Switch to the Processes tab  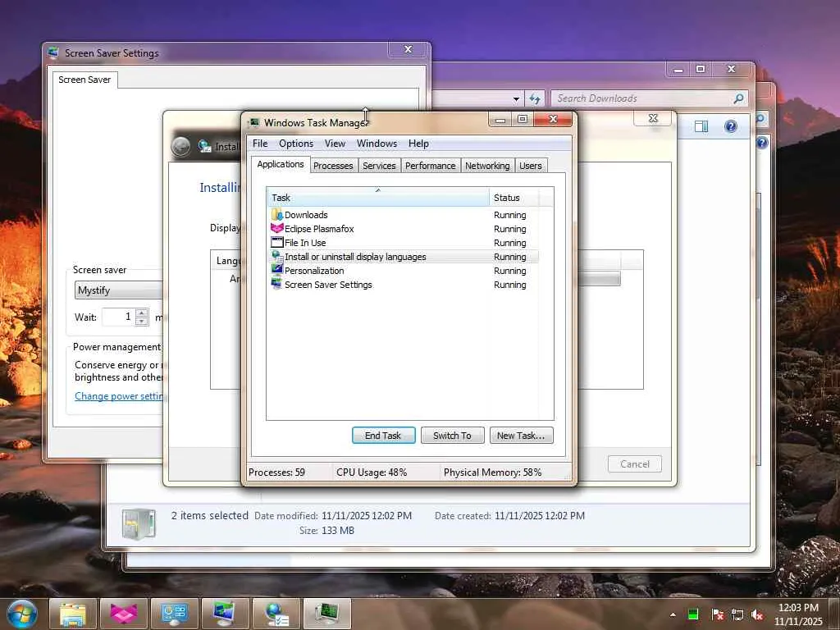click(333, 166)
